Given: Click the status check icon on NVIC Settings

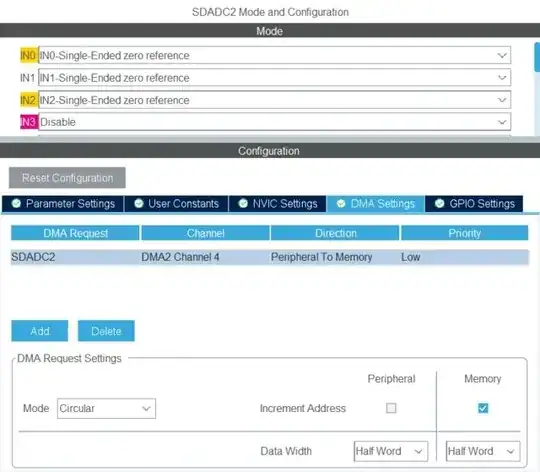Looking at the screenshot, I should (x=243, y=203).
